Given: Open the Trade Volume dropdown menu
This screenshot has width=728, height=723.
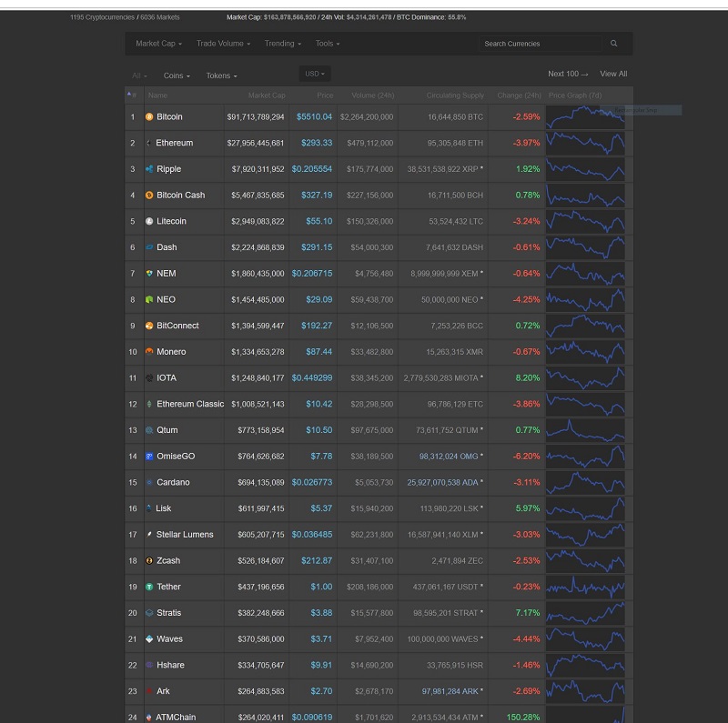Looking at the screenshot, I should point(223,43).
